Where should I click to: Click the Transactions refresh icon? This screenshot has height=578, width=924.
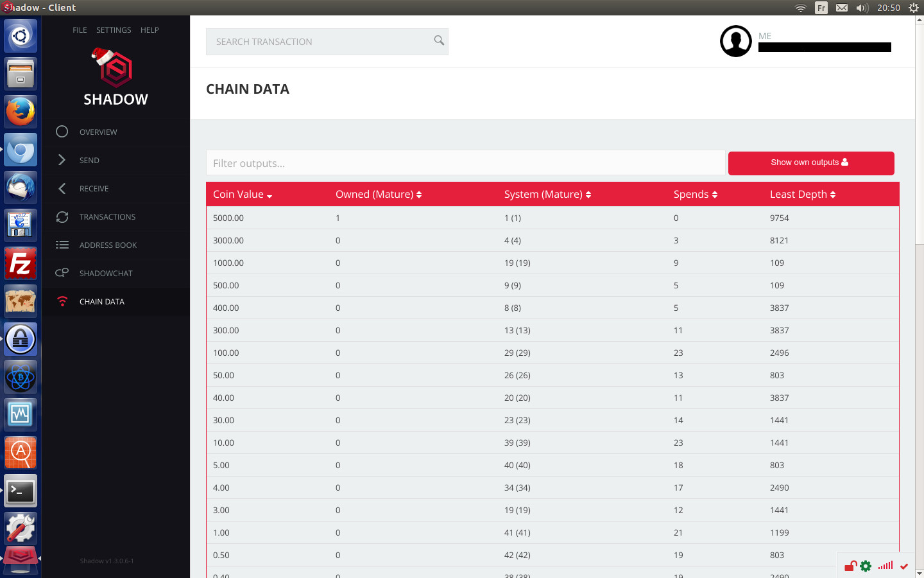point(62,217)
